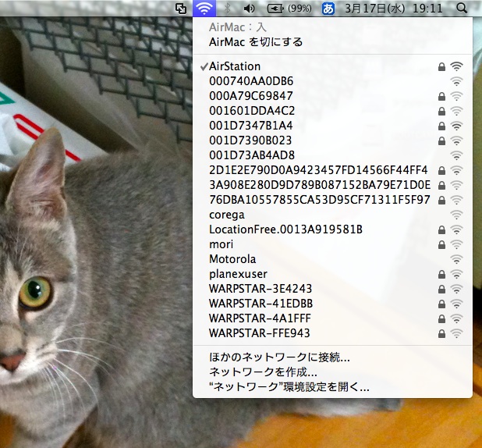Choose LocationFree.0013A919581B network
This screenshot has height=448, width=482.
click(x=285, y=229)
